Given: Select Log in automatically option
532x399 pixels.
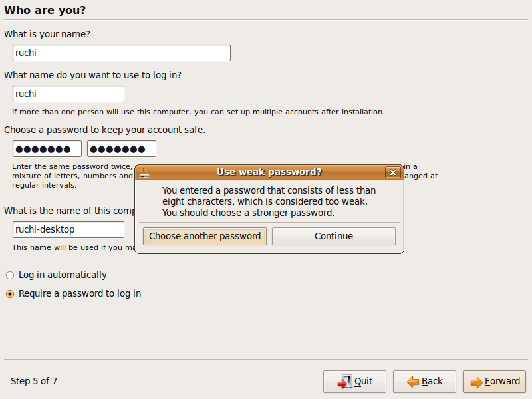Looking at the screenshot, I should pyautogui.click(x=10, y=275).
